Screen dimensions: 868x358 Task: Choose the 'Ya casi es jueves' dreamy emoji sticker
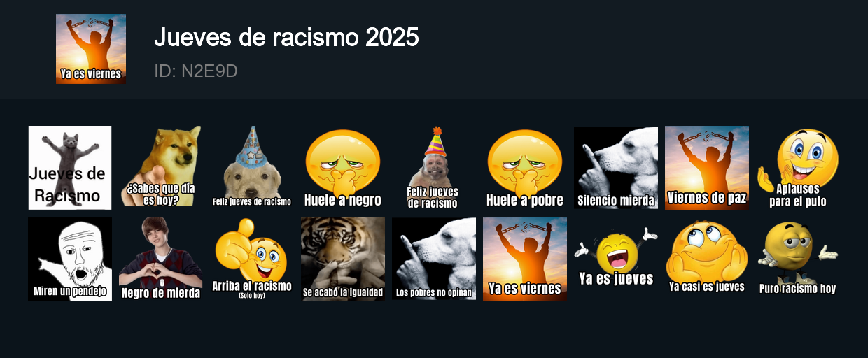tap(707, 259)
